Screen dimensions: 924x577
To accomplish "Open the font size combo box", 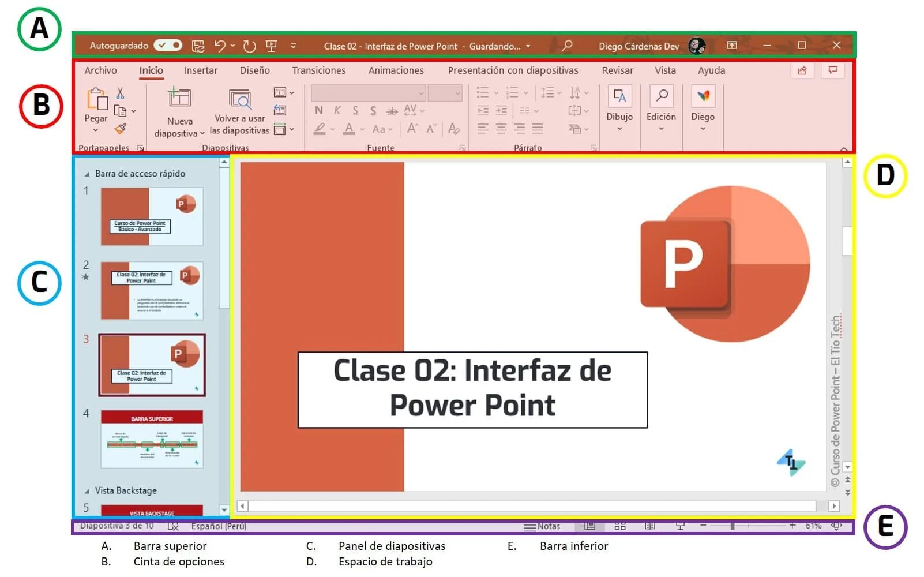I will 445,93.
